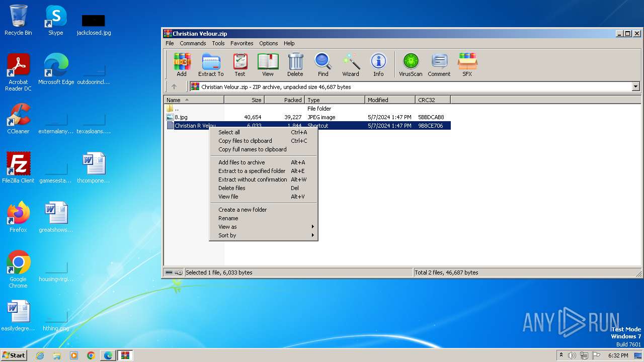Click Internet Explorer taskbar icon
Image resolution: width=644 pixels, height=362 pixels.
click(40, 355)
